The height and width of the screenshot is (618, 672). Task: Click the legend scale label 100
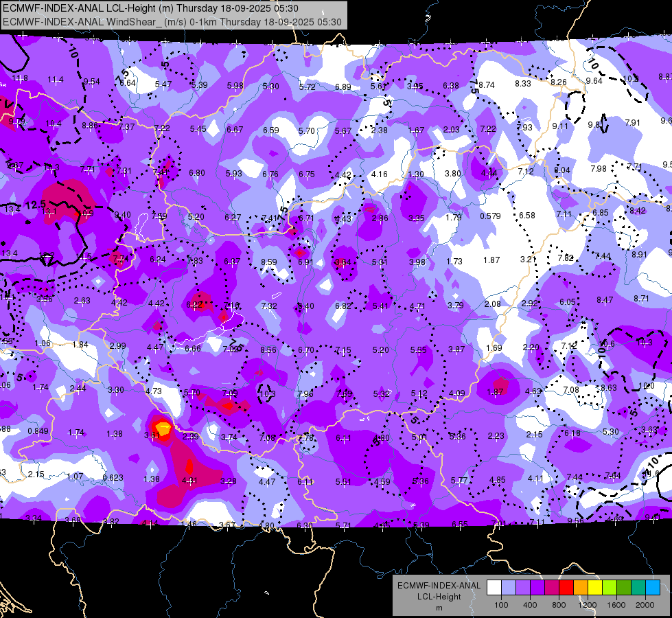(501, 605)
